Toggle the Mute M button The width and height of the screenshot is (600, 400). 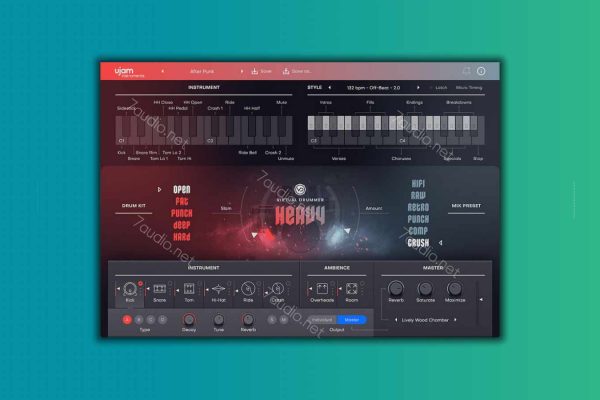(284, 320)
